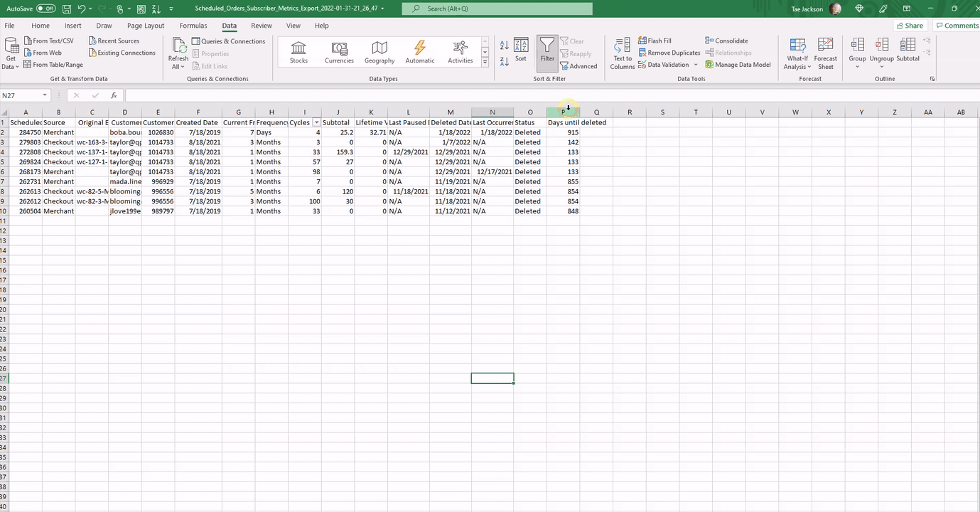Select the Currencies data type
980x512 pixels.
coord(339,52)
